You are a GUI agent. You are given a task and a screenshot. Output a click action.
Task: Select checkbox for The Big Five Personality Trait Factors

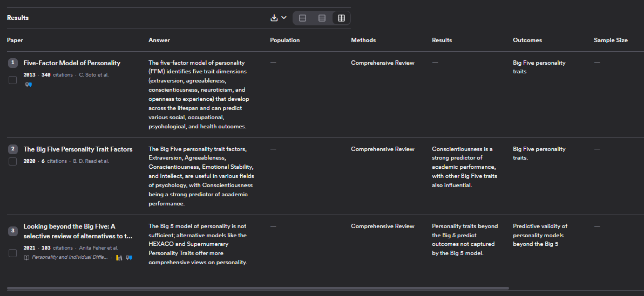12,161
